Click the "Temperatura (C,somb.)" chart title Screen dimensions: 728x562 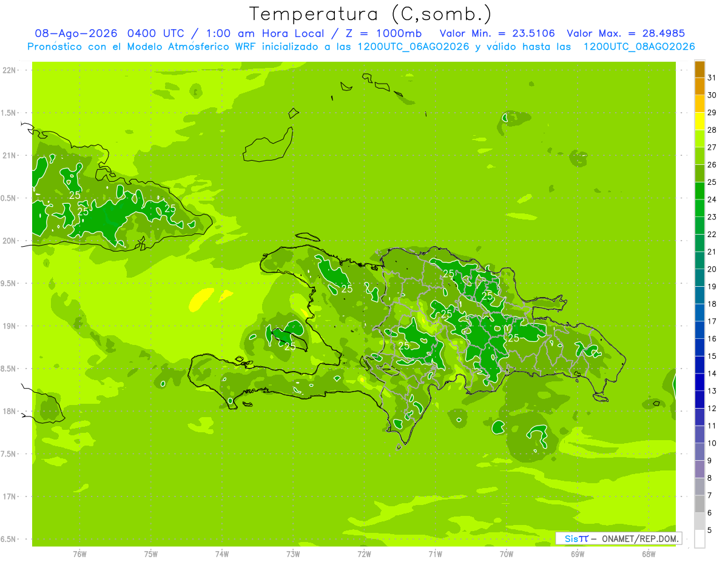pyautogui.click(x=370, y=14)
